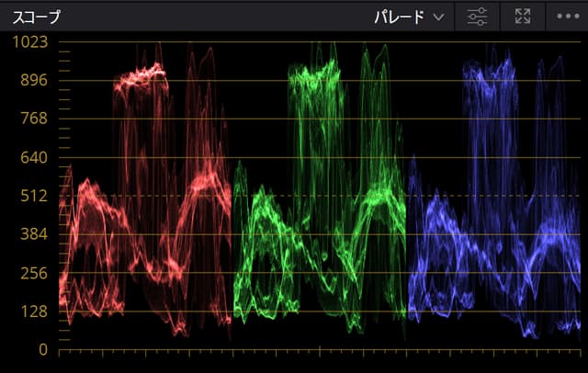Click the red channel parade waveform
Image resolution: width=588 pixels, height=373 pixels.
145,191
